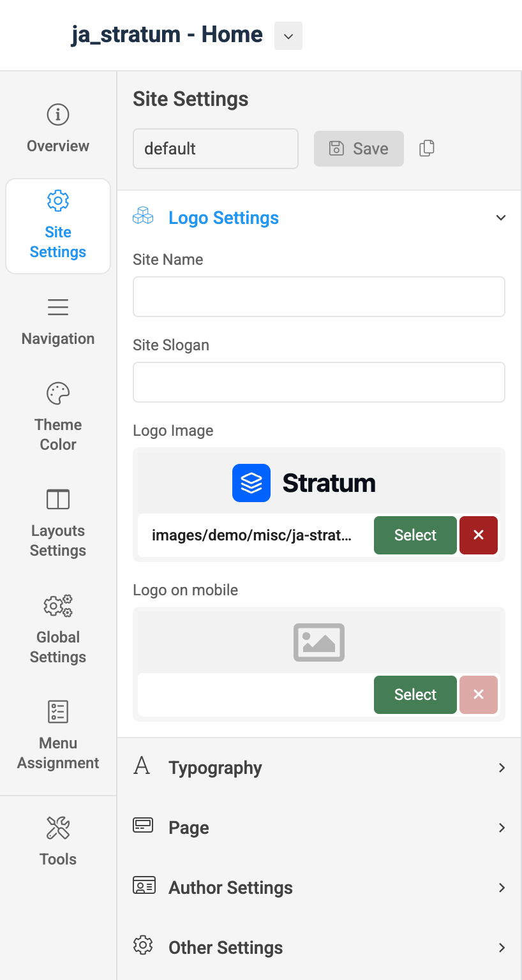Click the ja_stratum - Home title
The height and width of the screenshot is (980, 522).
[167, 34]
